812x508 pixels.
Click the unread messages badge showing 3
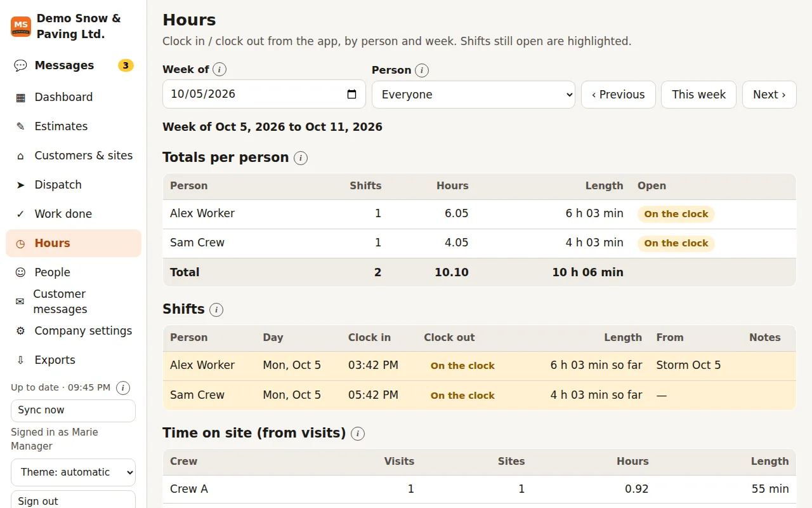pos(126,65)
